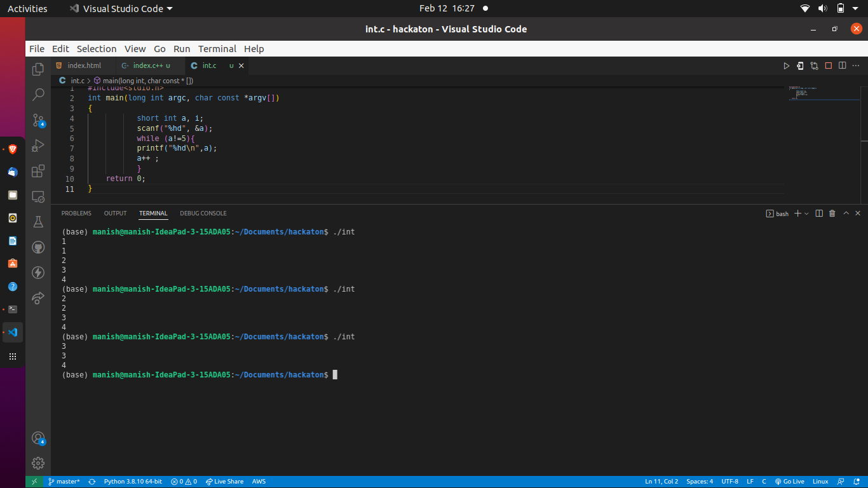Change indentation via Spaces: 4
Image resolution: width=868 pixels, height=488 pixels.
(700, 482)
